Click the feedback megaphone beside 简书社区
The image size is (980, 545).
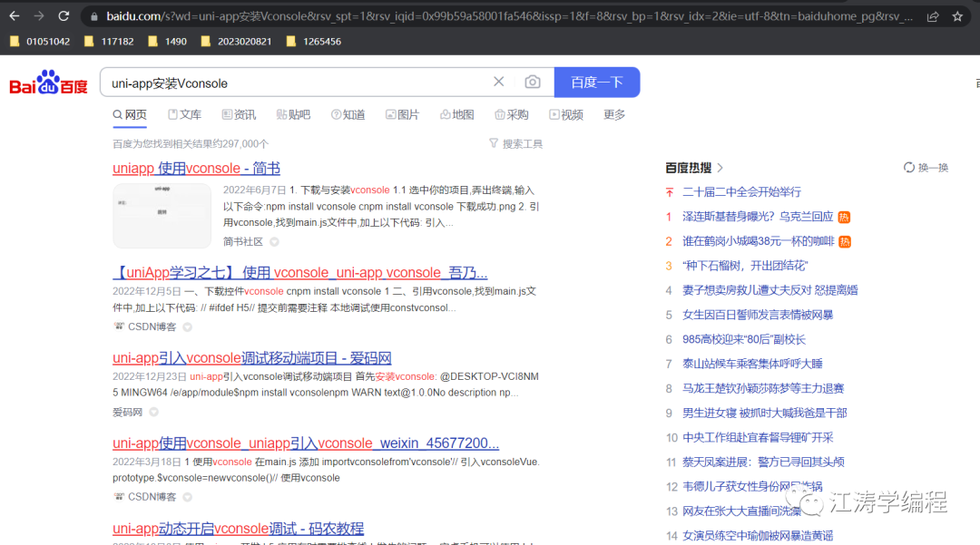pyautogui.click(x=274, y=240)
